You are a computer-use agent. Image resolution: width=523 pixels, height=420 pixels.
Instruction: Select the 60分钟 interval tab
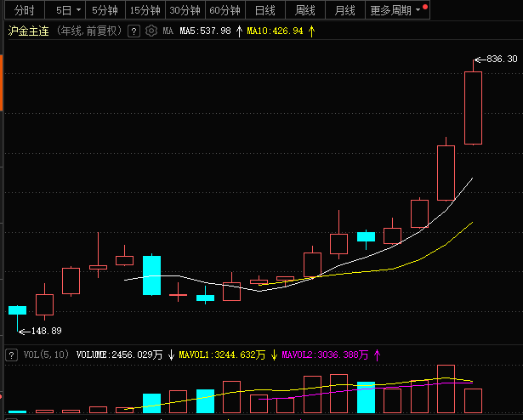pos(225,10)
